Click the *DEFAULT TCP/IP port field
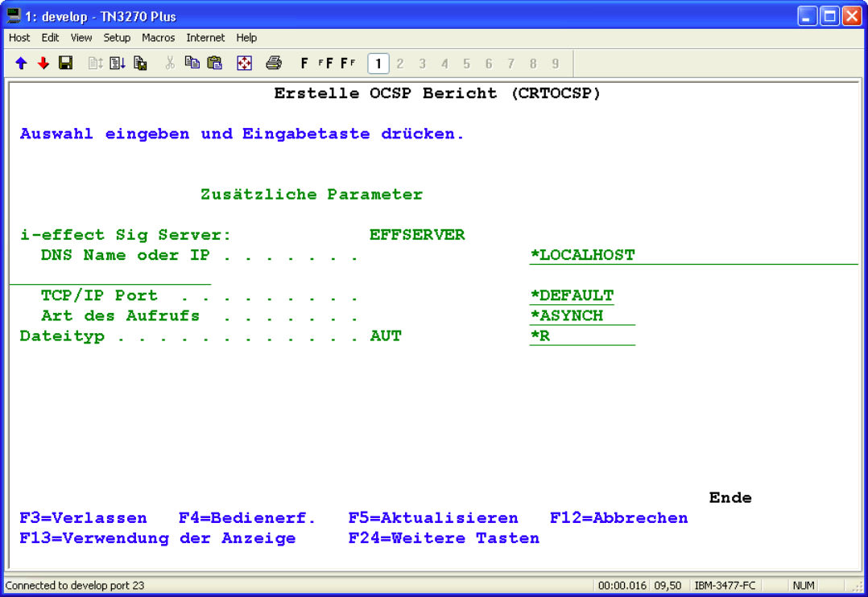The height and width of the screenshot is (597, 868). click(x=572, y=295)
